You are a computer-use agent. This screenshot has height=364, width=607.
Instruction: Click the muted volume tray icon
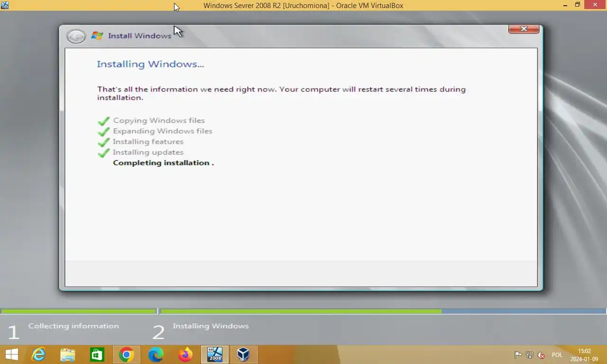(x=542, y=355)
